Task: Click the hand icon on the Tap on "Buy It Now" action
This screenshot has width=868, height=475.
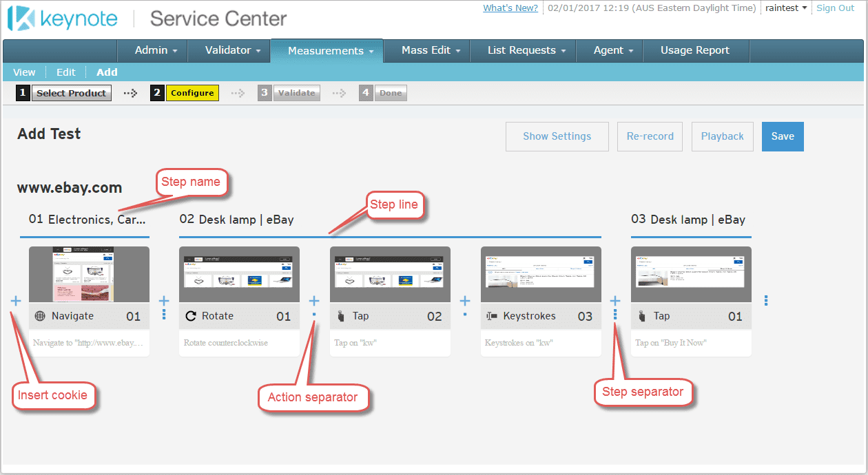Action: 642,316
